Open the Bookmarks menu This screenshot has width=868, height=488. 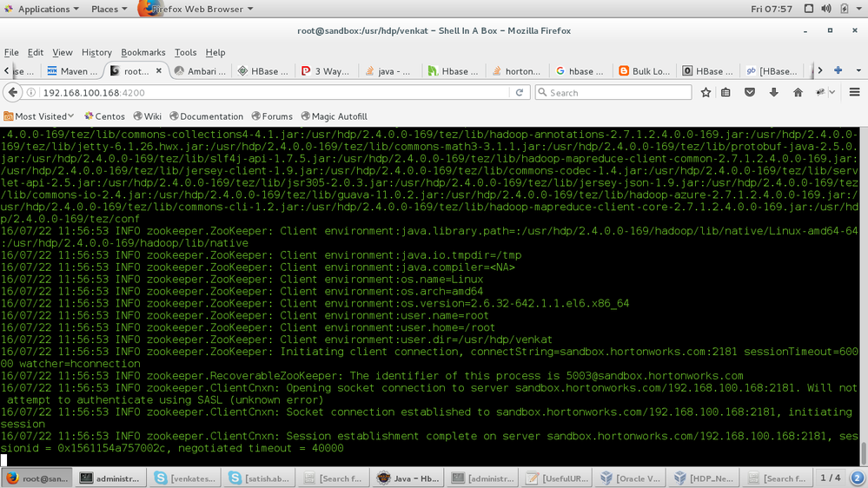(x=142, y=52)
